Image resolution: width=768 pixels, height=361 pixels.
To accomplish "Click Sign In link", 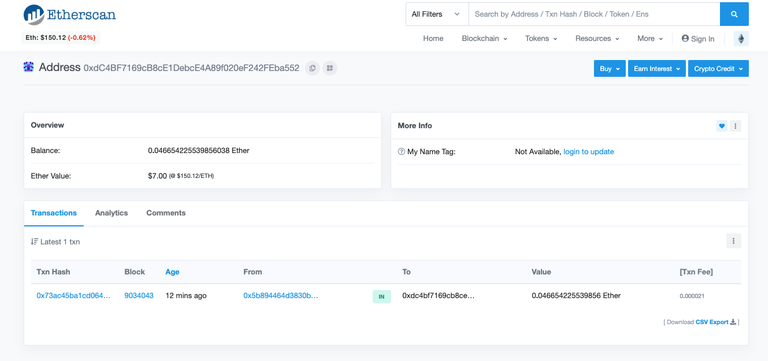I will click(698, 39).
